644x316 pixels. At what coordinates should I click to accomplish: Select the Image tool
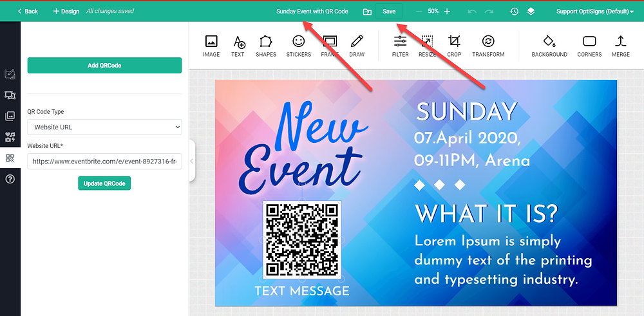tap(211, 46)
